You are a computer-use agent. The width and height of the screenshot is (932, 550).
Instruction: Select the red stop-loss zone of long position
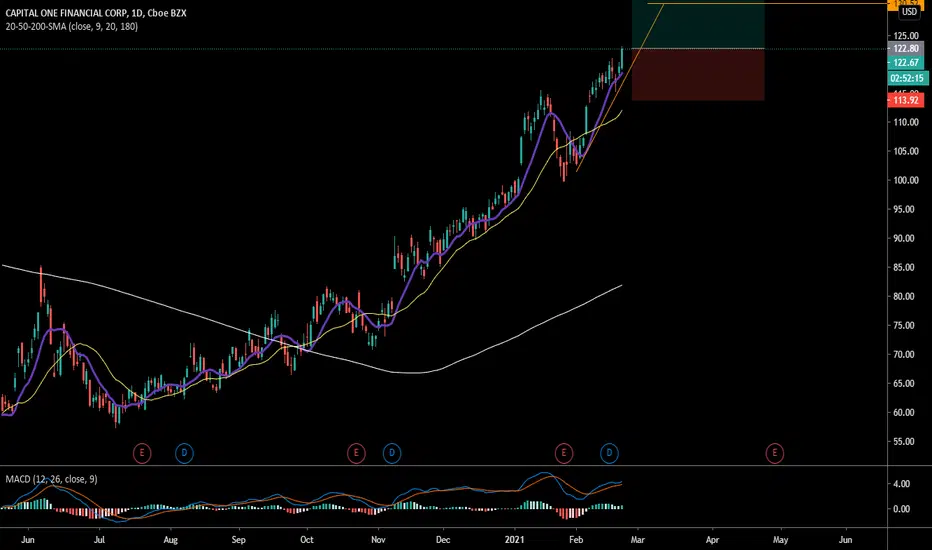[698, 75]
